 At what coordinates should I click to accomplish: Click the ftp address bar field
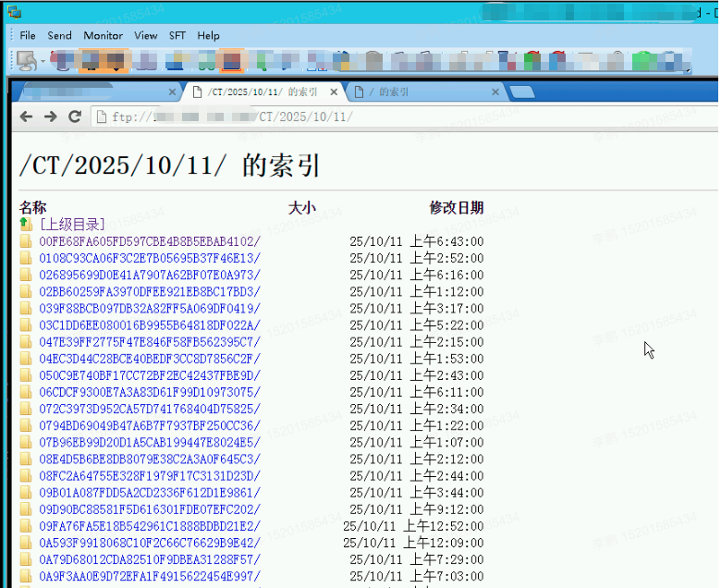405,116
